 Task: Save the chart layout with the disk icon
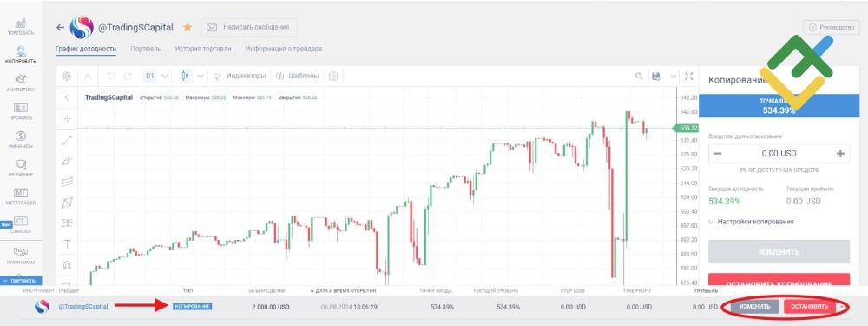656,76
